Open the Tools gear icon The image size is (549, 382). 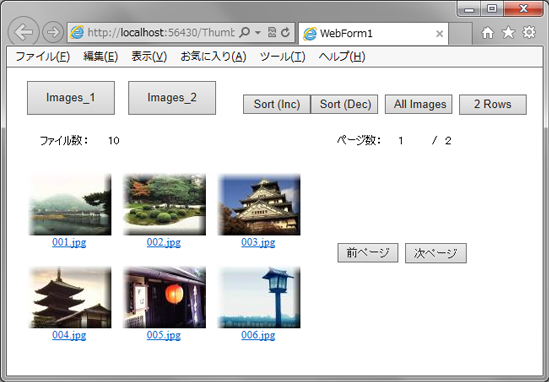(x=529, y=32)
